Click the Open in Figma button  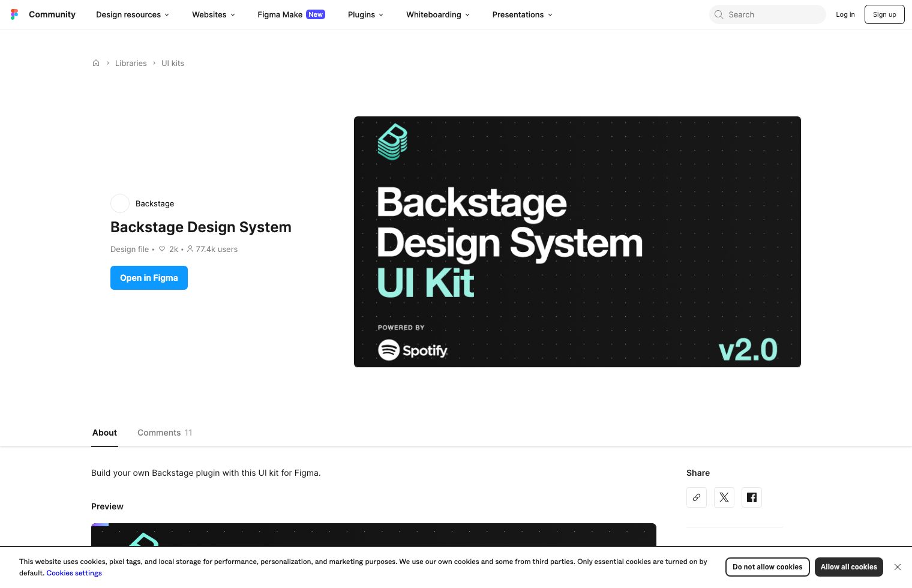(x=149, y=278)
